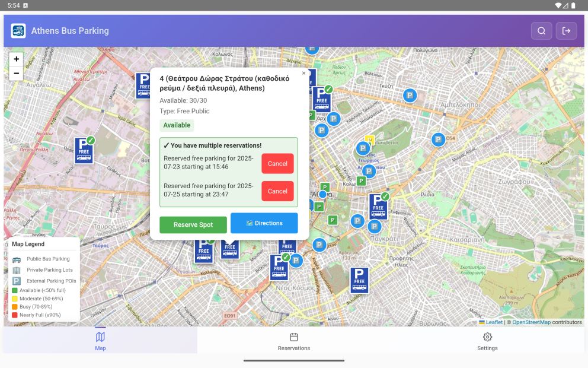
Task: Open the Leaflet attribution link
Action: 494,322
